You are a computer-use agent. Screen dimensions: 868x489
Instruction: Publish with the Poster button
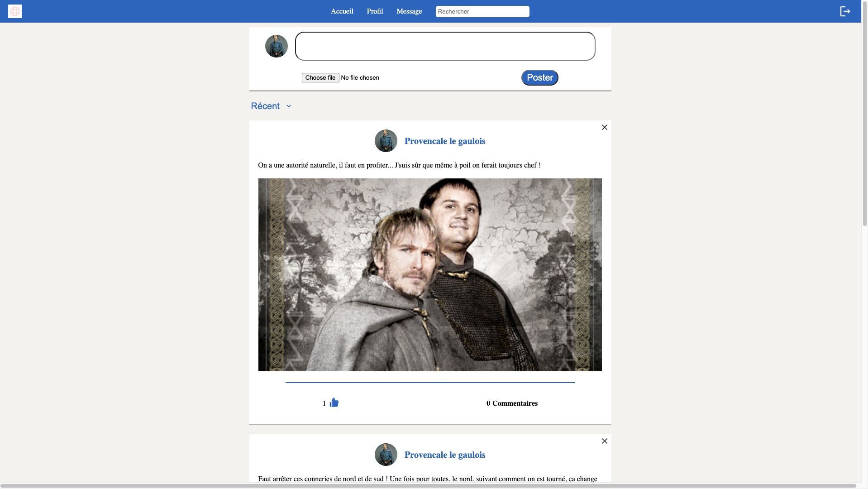coord(539,78)
